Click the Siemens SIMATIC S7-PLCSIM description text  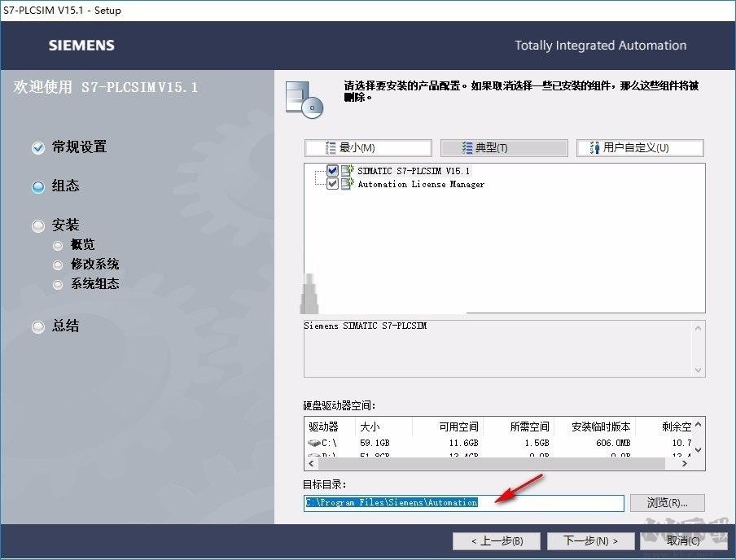coord(366,326)
